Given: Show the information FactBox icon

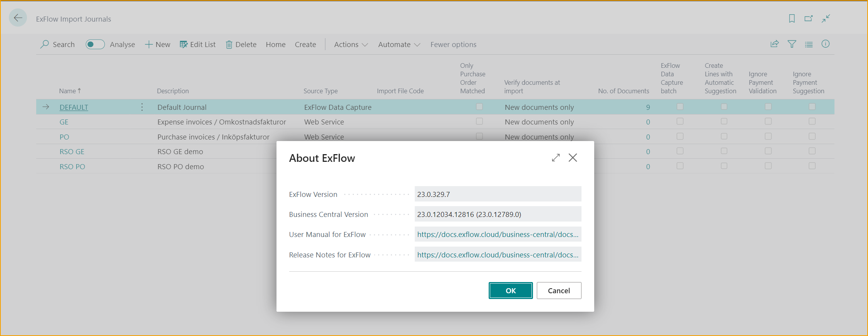Looking at the screenshot, I should pos(825,44).
